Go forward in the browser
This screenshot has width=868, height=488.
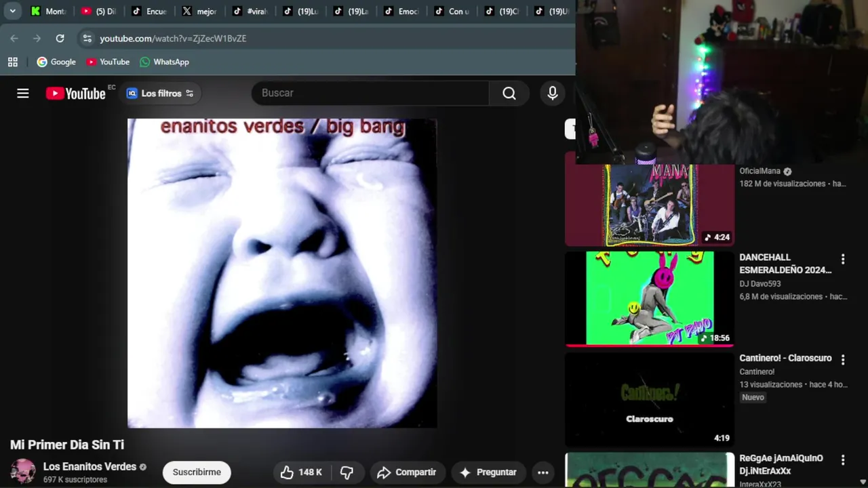(x=37, y=39)
